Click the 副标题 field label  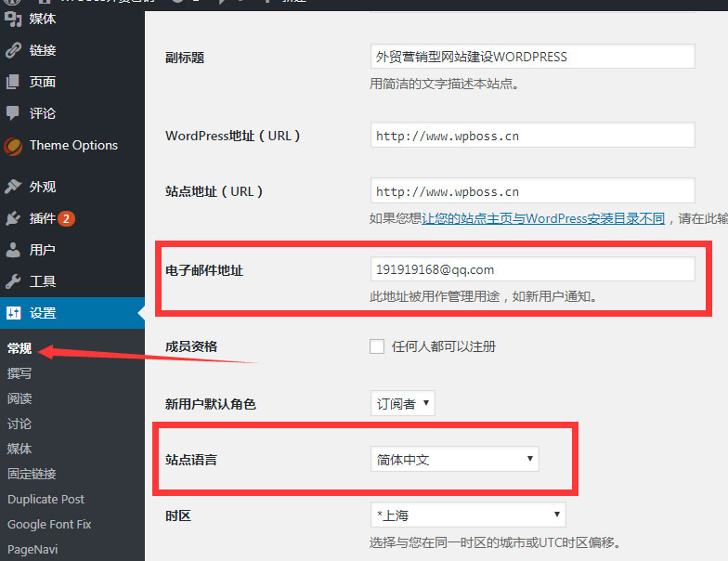click(x=185, y=58)
